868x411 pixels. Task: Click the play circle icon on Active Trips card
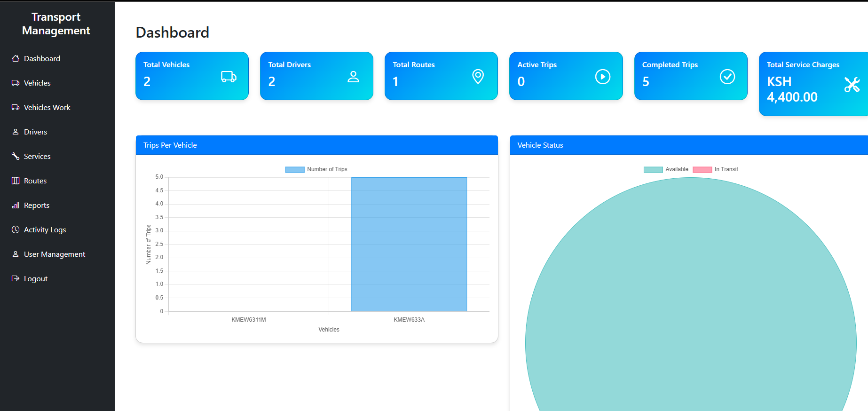[x=603, y=77]
